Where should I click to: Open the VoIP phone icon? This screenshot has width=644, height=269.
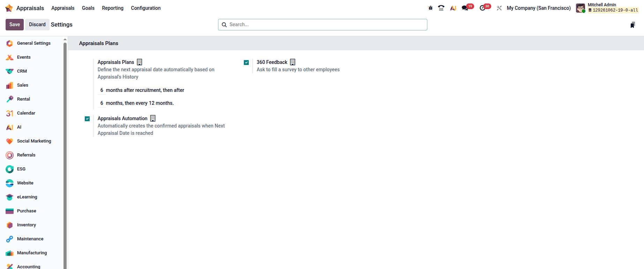pyautogui.click(x=441, y=8)
